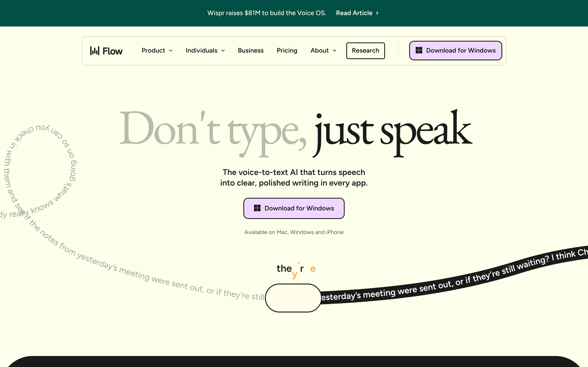Open the Individuals dropdown

pos(205,51)
